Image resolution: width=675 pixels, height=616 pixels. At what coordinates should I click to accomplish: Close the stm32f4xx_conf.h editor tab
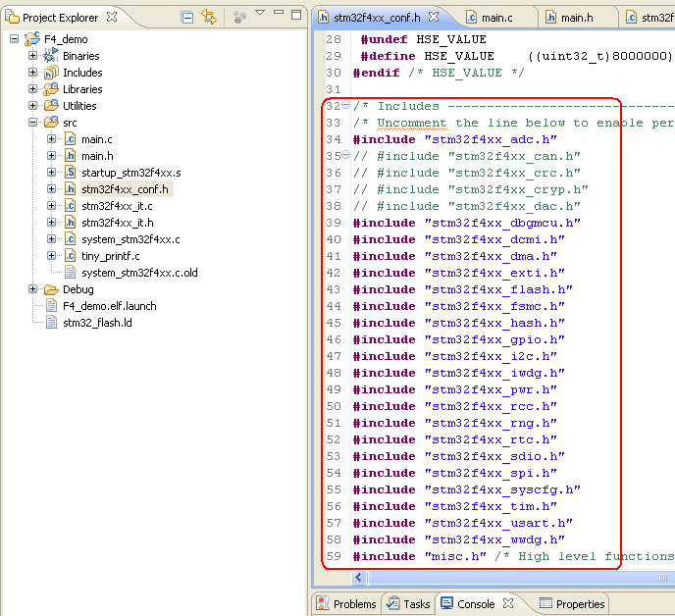[434, 17]
